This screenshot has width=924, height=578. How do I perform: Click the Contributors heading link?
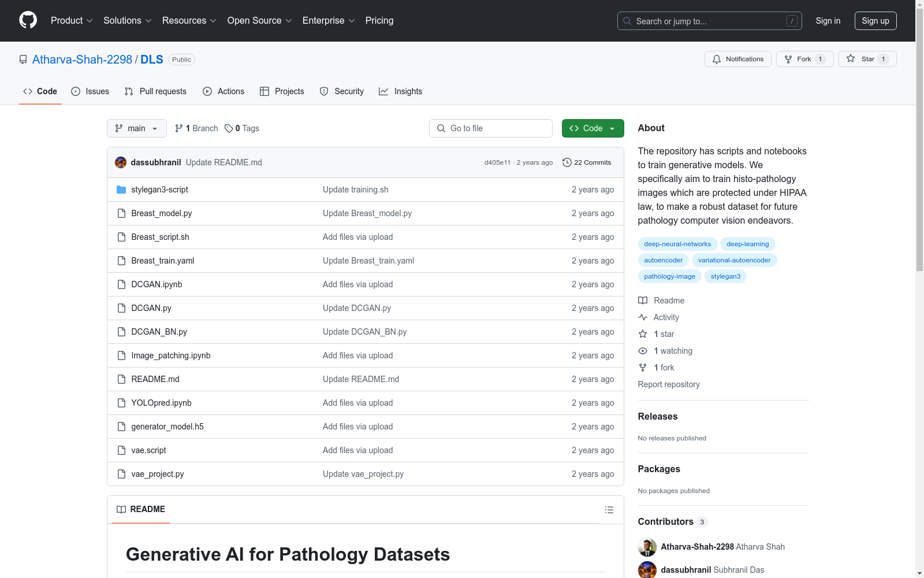(672, 521)
